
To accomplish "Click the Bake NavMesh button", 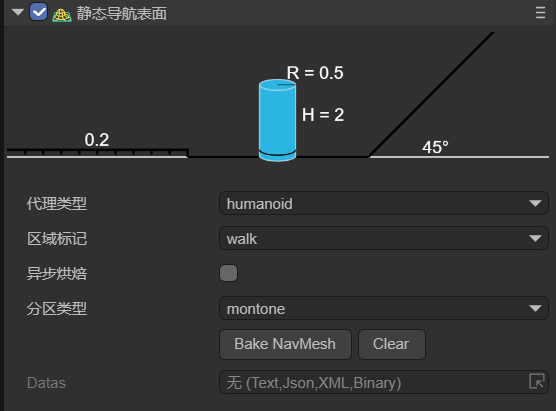I will [285, 344].
